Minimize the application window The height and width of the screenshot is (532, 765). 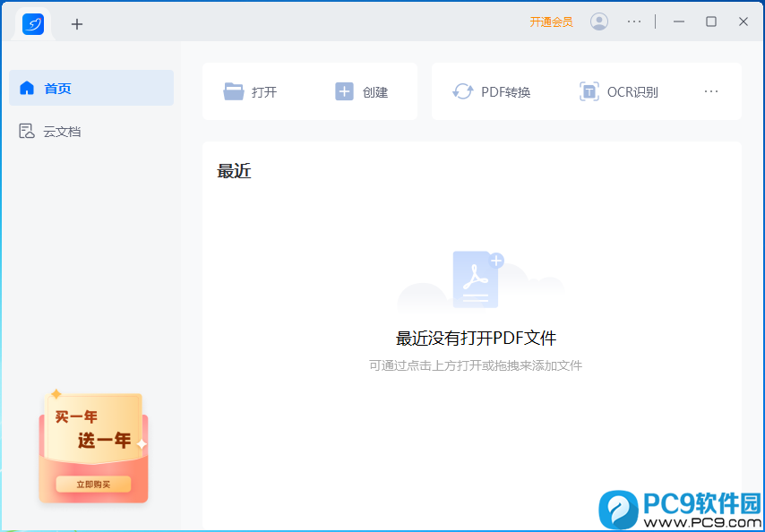(x=679, y=22)
